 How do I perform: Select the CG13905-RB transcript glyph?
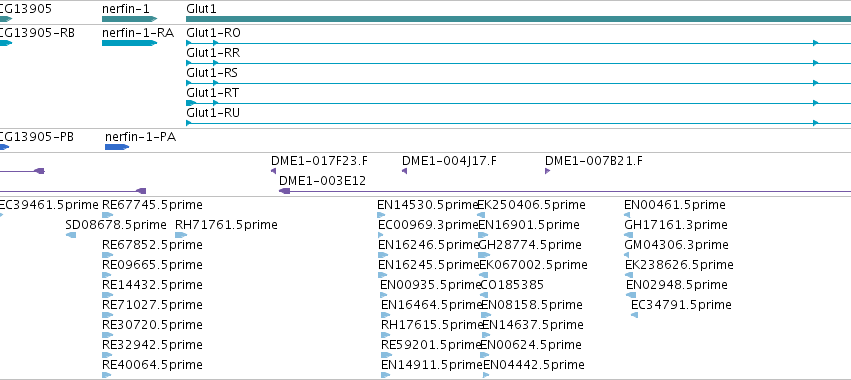5,43
